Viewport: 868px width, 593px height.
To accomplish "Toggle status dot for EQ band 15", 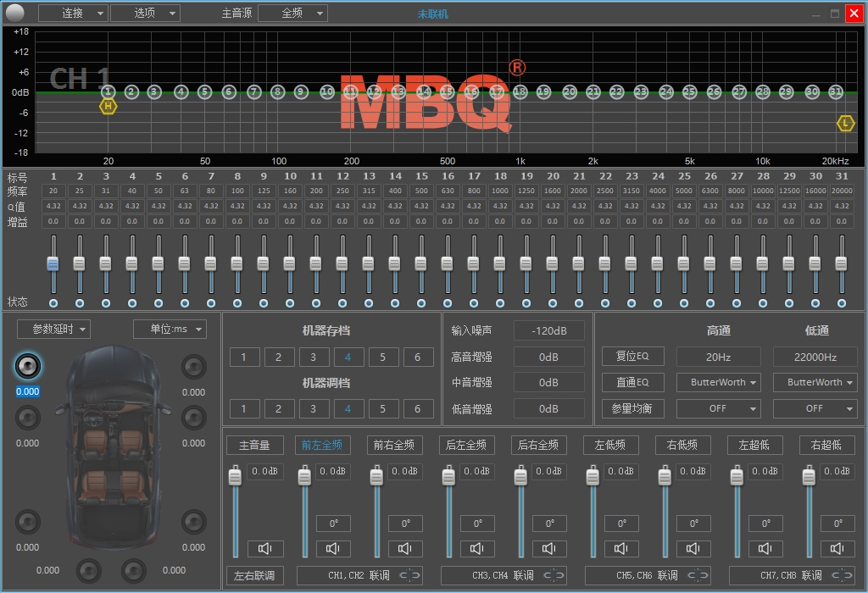I will pos(421,303).
